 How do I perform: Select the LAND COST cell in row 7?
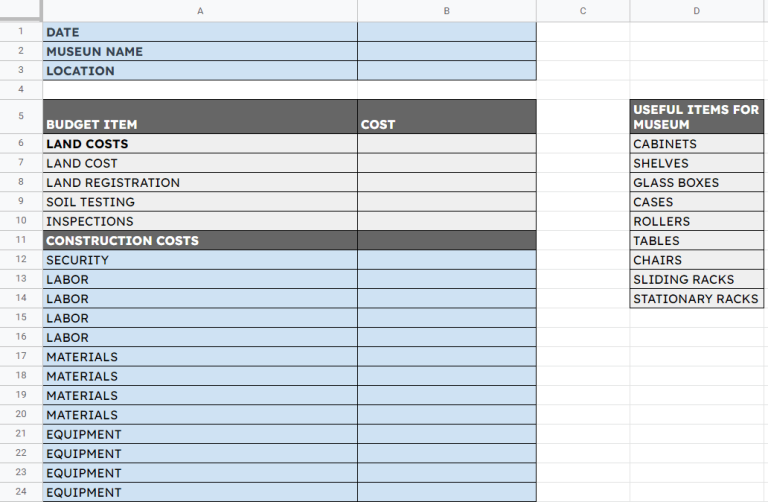200,163
